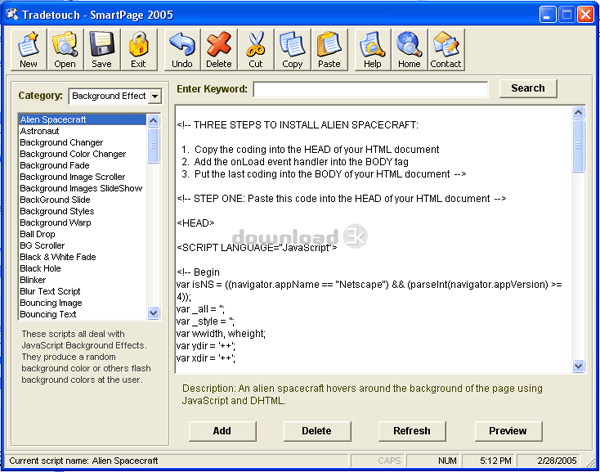Go to Home via the globe icon
Screen dimensions: 600x472
click(409, 49)
